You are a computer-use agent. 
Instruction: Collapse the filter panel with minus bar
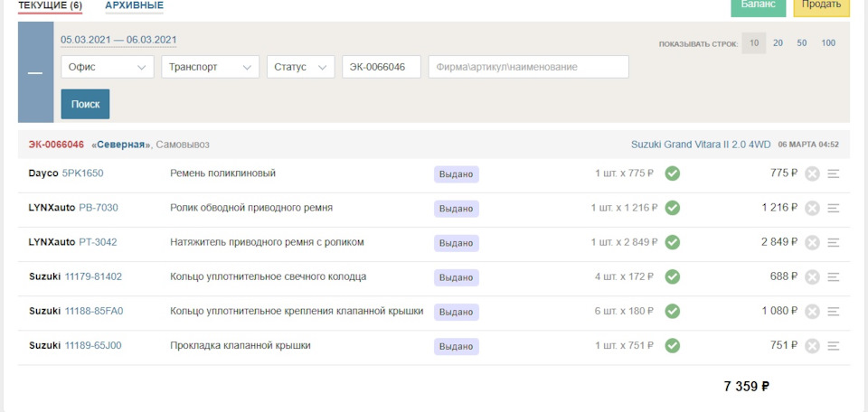pyautogui.click(x=35, y=73)
